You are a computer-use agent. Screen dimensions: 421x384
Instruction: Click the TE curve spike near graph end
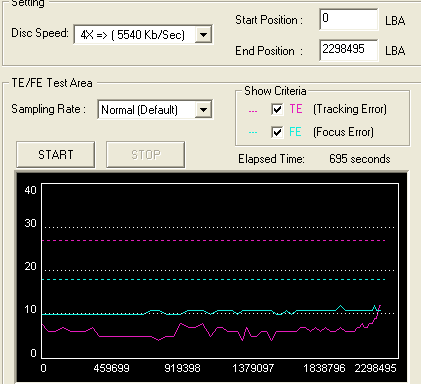tap(378, 312)
